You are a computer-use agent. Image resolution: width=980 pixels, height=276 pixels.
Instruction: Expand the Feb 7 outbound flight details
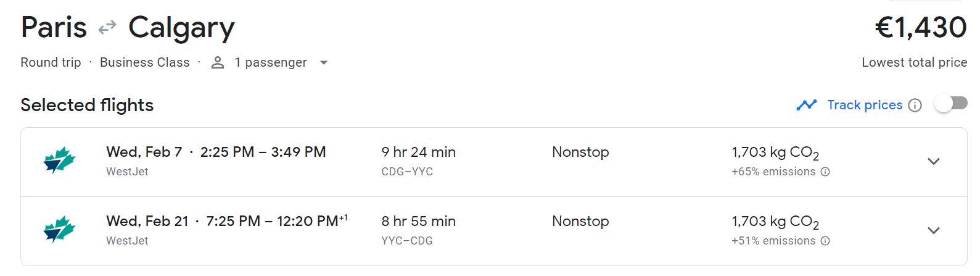click(934, 162)
